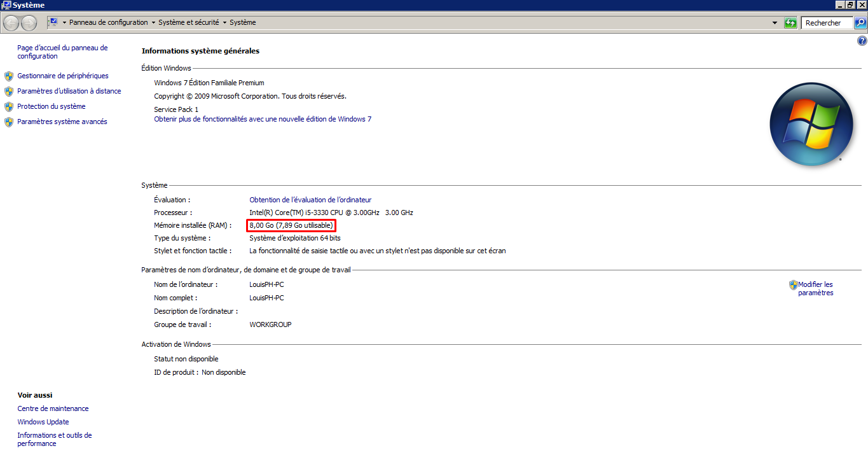The width and height of the screenshot is (868, 460).
Task: Open the Windows Update link
Action: pos(43,422)
